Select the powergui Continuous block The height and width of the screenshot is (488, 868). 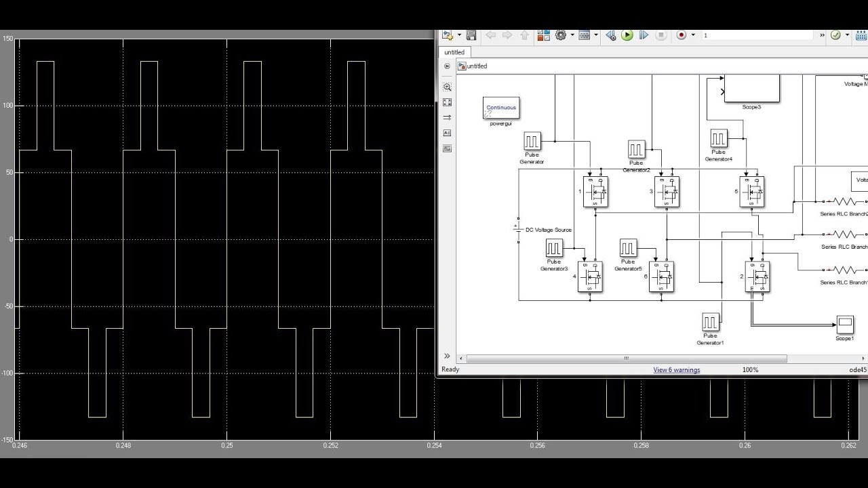tap(501, 108)
